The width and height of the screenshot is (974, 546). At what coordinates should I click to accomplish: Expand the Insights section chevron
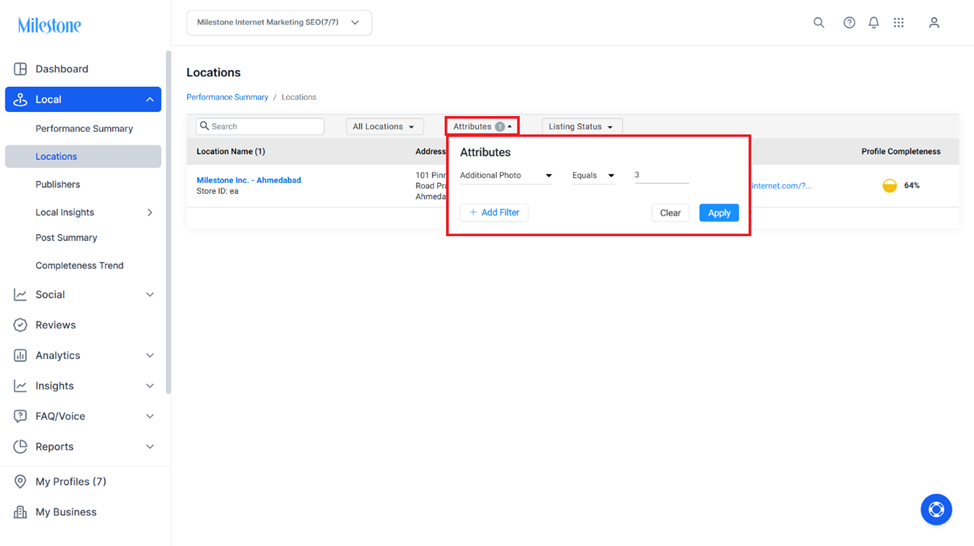point(150,386)
